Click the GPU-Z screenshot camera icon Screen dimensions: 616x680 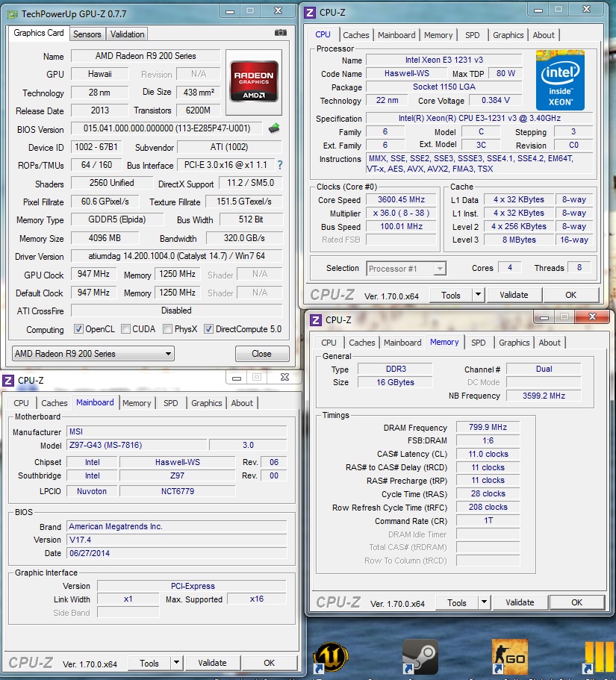pos(281,33)
